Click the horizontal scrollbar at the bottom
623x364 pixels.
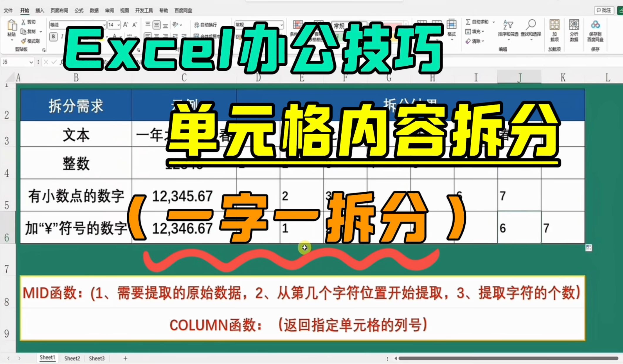coord(508,358)
